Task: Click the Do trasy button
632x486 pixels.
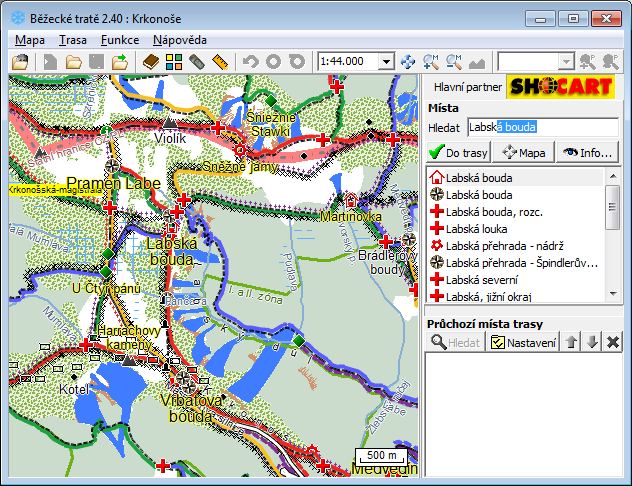Action: pos(459,152)
